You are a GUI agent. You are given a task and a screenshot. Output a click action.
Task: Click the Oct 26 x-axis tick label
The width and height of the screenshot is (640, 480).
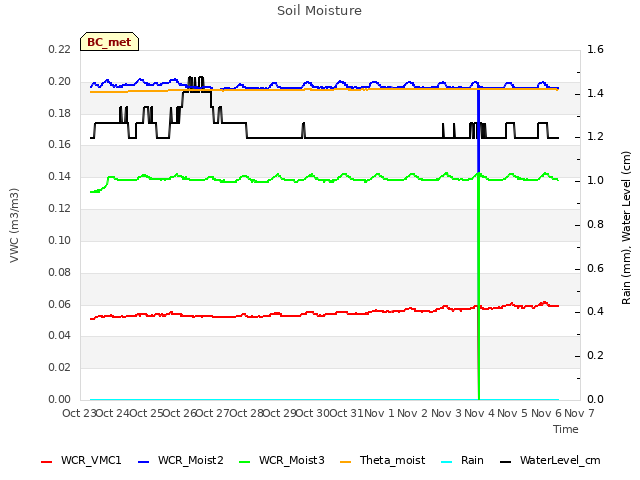180,413
